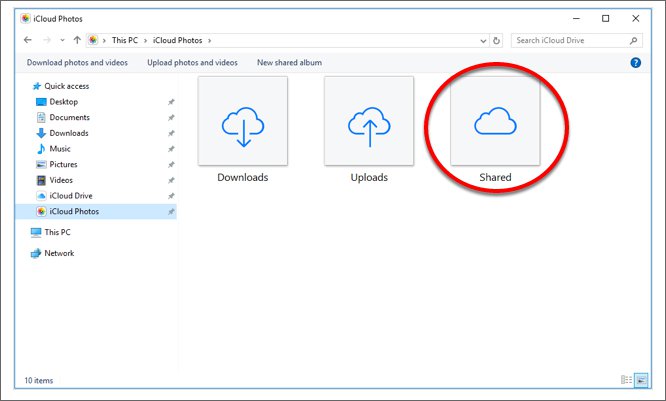Go forward with the forward arrow
The width and height of the screenshot is (666, 401).
[x=47, y=40]
